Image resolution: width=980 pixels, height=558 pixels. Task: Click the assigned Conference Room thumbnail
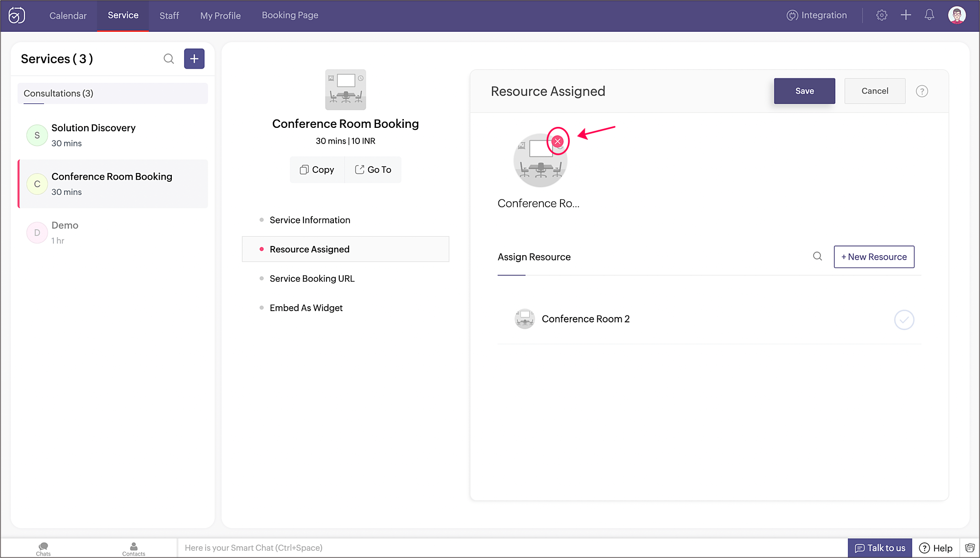540,161
